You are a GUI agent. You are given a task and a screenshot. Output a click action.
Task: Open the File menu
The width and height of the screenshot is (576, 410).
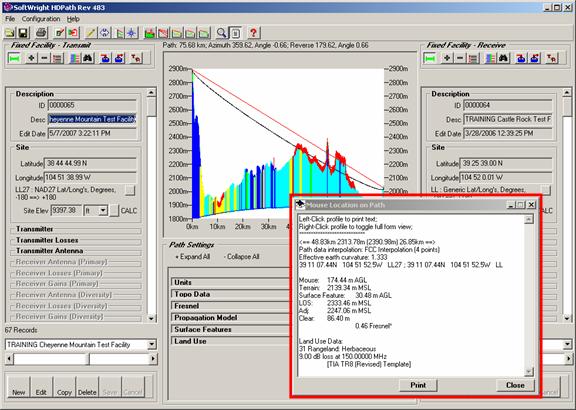[x=10, y=19]
